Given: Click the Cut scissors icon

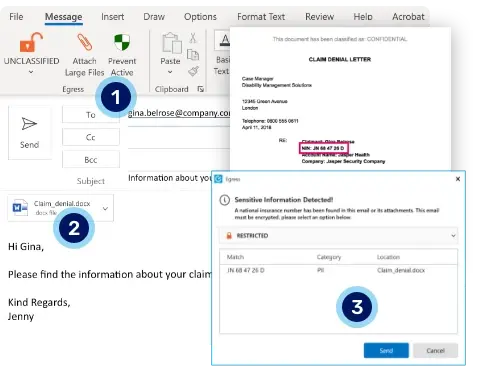Looking at the screenshot, I should (193, 38).
